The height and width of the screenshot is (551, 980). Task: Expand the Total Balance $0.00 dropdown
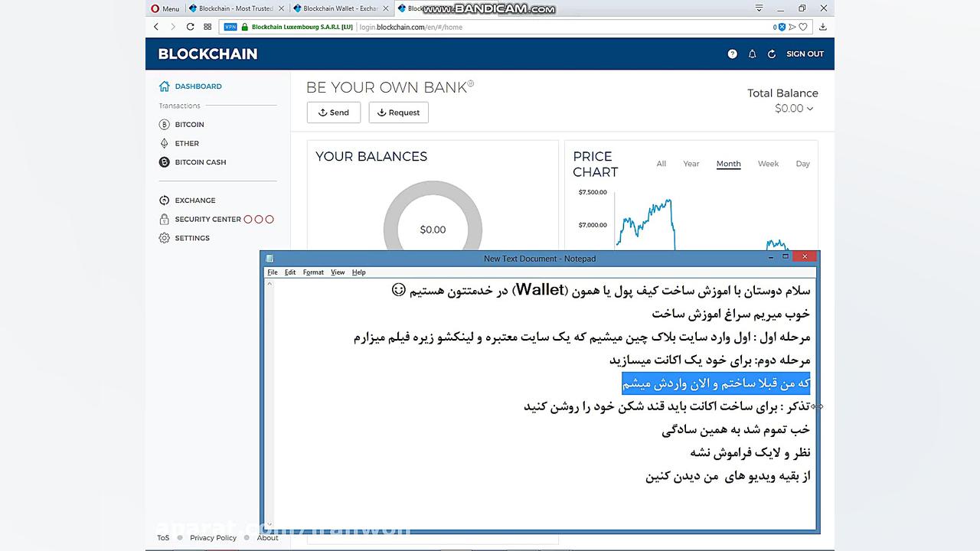point(794,109)
